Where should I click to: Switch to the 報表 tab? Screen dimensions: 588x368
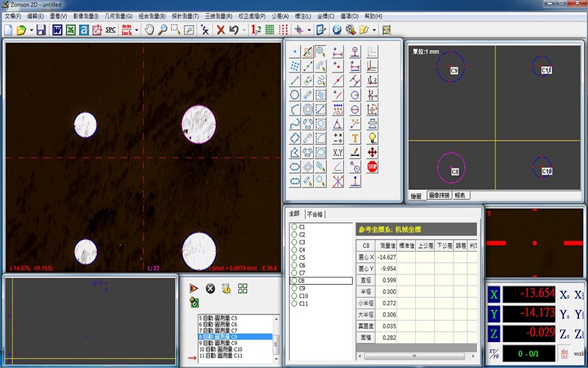click(x=460, y=195)
